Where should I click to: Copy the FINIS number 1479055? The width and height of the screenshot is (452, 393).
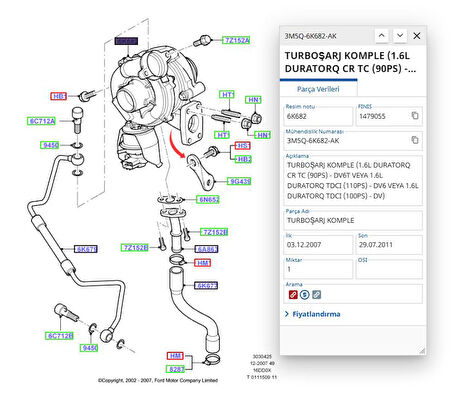[x=414, y=116]
